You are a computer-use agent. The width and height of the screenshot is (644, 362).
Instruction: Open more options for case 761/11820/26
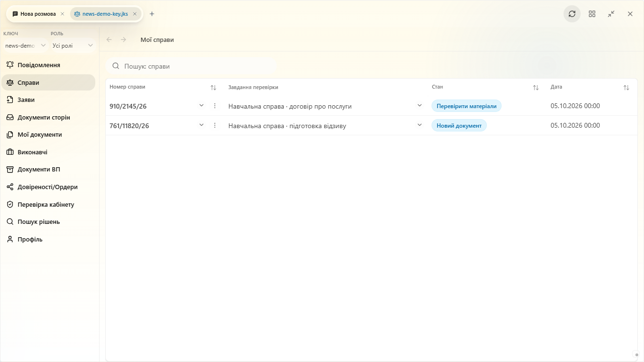215,125
